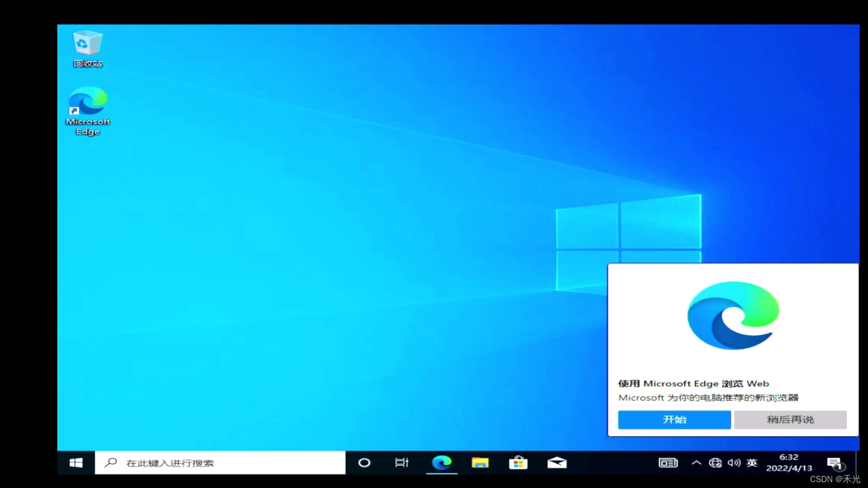The width and height of the screenshot is (868, 488).
Task: Open the volume speaker icon
Action: 734,463
